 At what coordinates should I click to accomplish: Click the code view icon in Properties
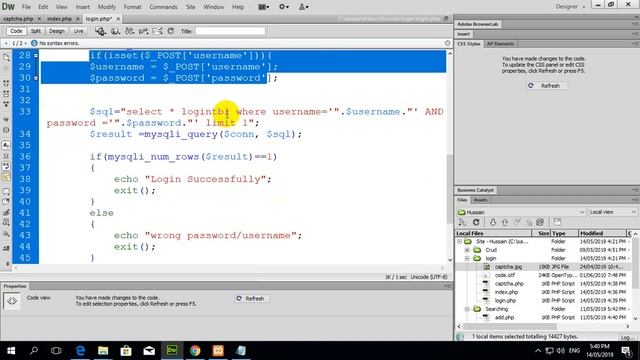tap(11, 301)
